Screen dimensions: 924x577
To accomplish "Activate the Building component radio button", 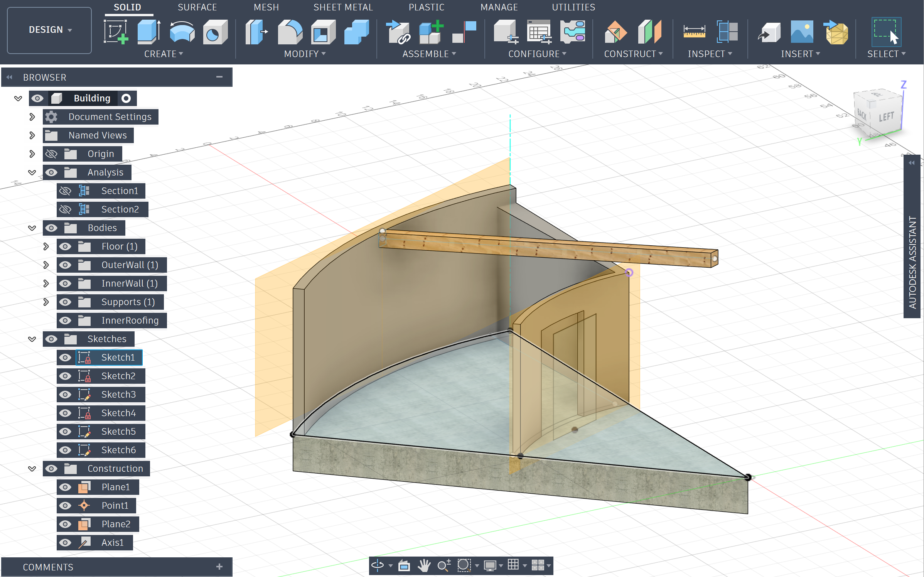I will 126,98.
